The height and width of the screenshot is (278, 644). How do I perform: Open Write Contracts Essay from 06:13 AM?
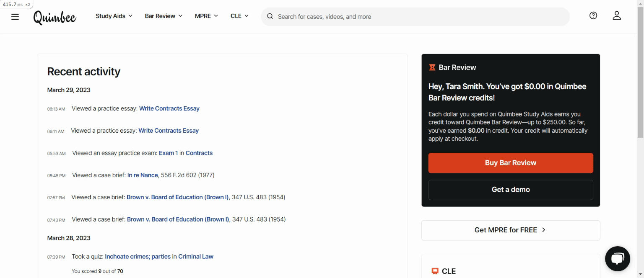click(169, 108)
